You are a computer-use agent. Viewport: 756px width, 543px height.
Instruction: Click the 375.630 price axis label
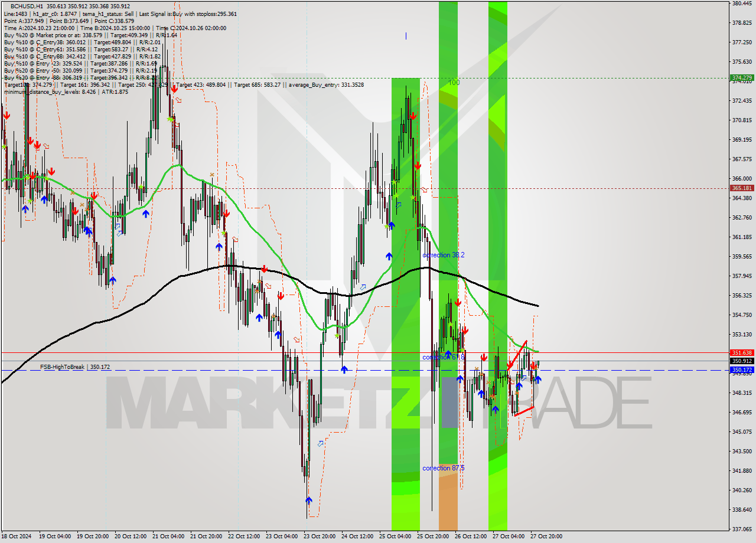(x=741, y=62)
